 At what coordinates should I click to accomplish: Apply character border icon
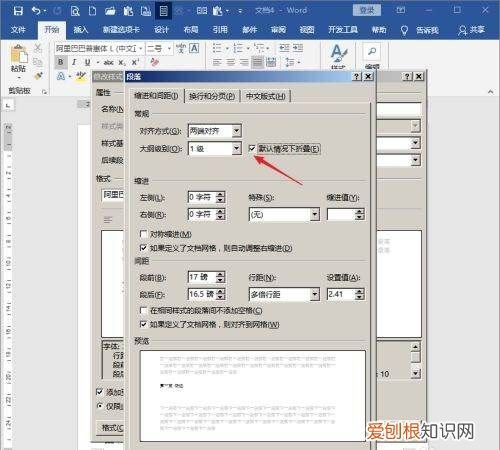pyautogui.click(x=194, y=49)
